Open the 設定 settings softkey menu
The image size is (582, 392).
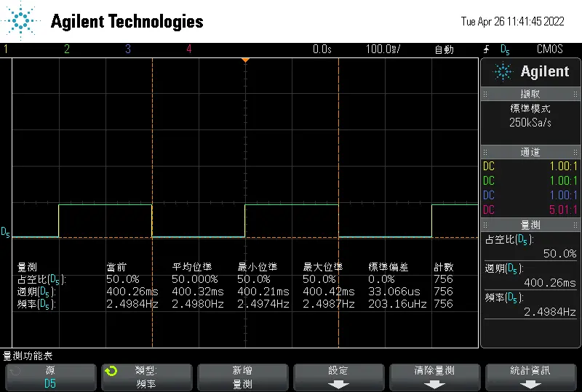coord(338,377)
